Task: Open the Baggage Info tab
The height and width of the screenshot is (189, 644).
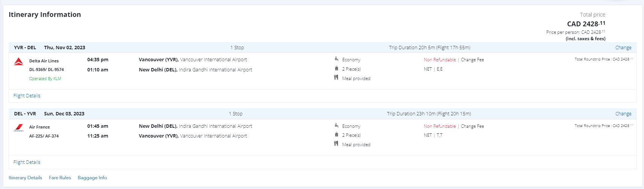Action: (92, 178)
